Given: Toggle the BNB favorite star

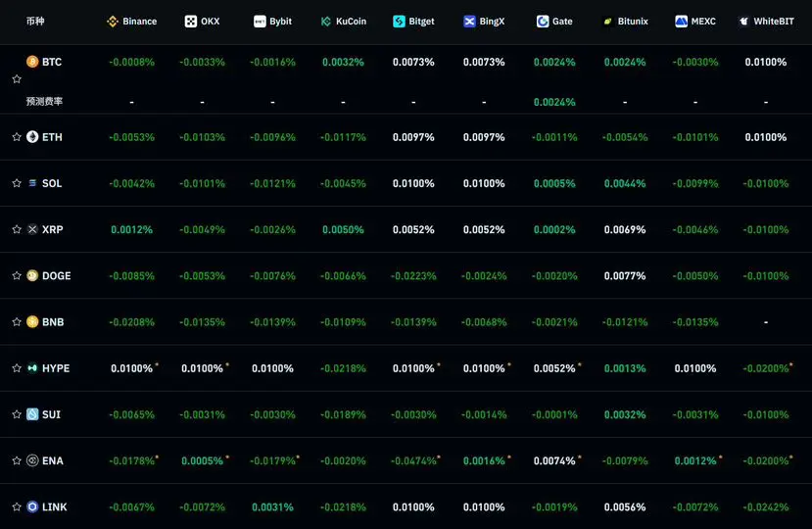Looking at the screenshot, I should tap(17, 321).
